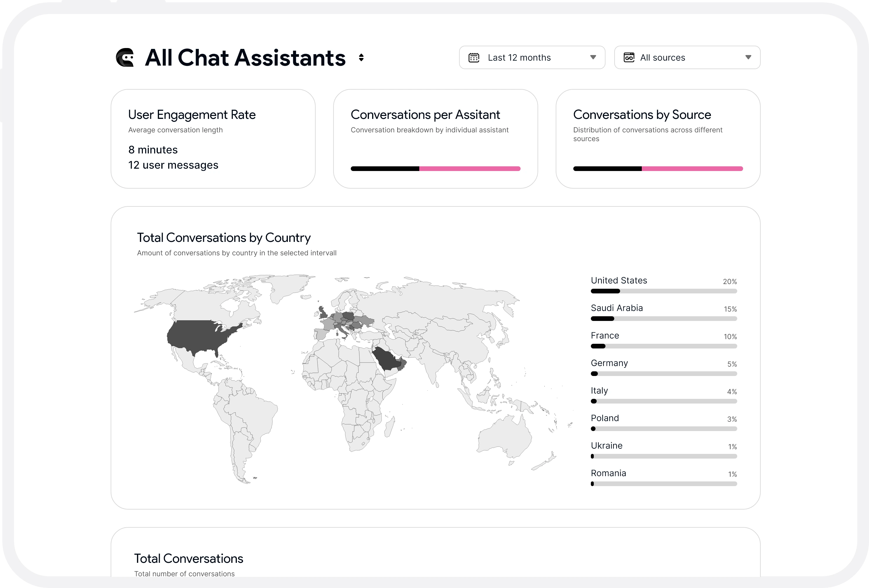
Task: Open the assistant switcher up-down arrows
Action: [361, 58]
